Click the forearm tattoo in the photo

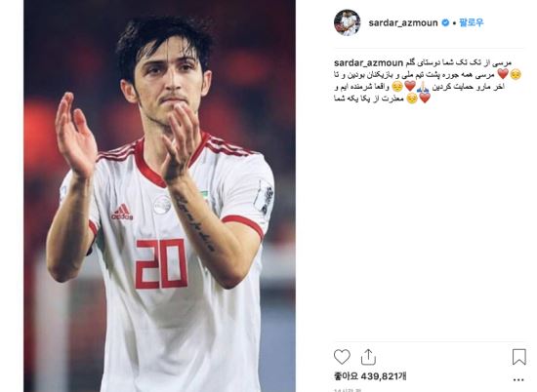coord(195,222)
